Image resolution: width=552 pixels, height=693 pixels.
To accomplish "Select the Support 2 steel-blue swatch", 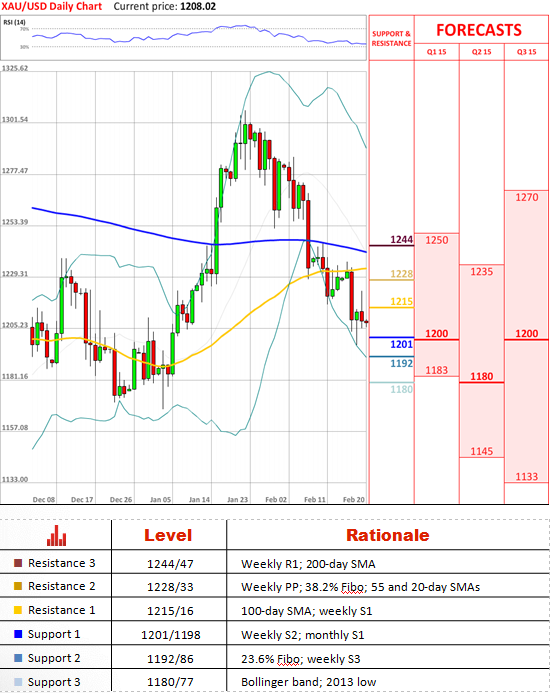I will [18, 658].
